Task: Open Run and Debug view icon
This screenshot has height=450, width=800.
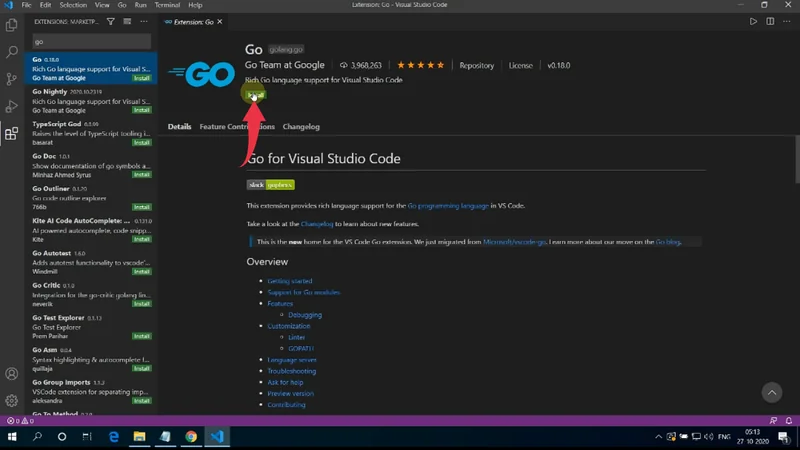Action: [12, 105]
